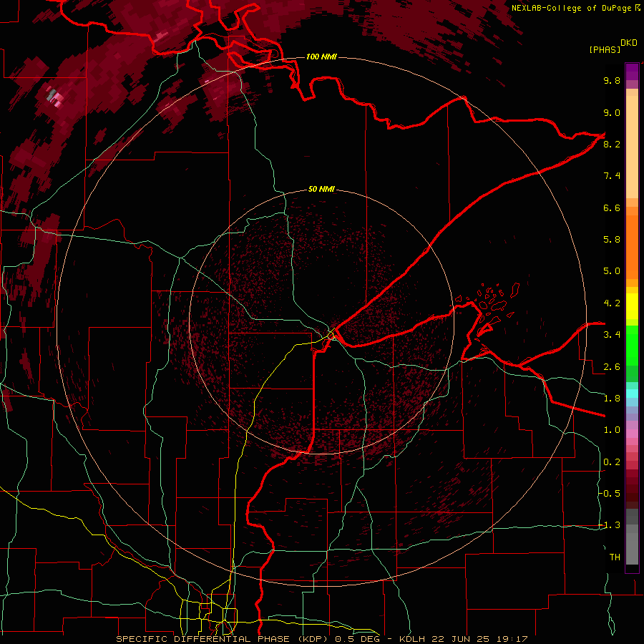644x644 pixels.
Task: Pick the gray band at the scale bottom
Action: click(x=632, y=537)
